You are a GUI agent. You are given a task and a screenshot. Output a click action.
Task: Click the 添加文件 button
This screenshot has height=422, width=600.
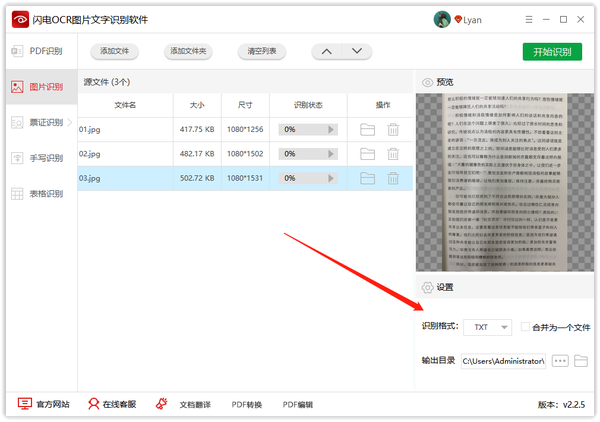114,51
